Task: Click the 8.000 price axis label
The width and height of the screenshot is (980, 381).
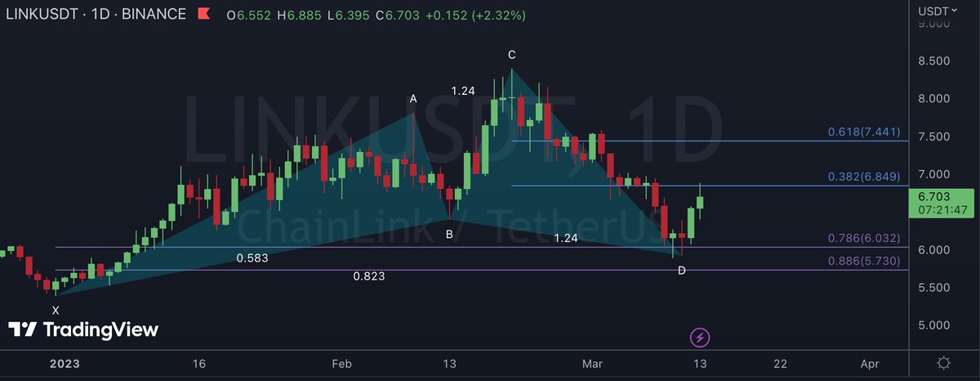Action: point(936,99)
